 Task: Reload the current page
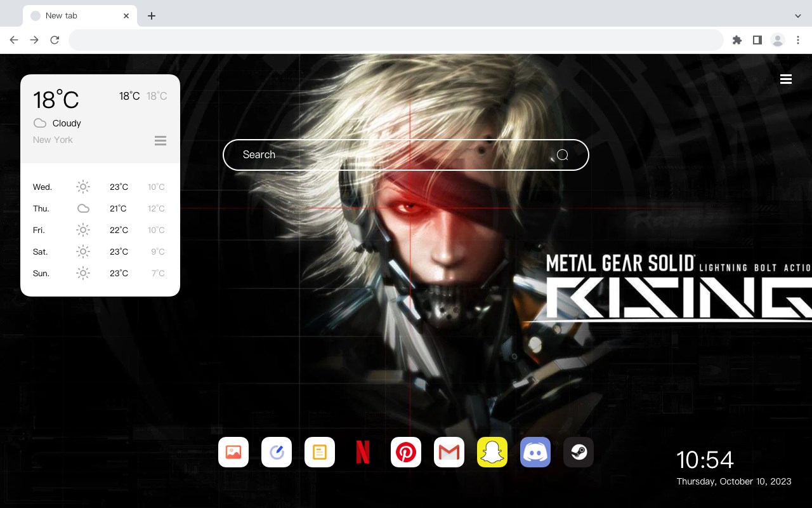55,40
